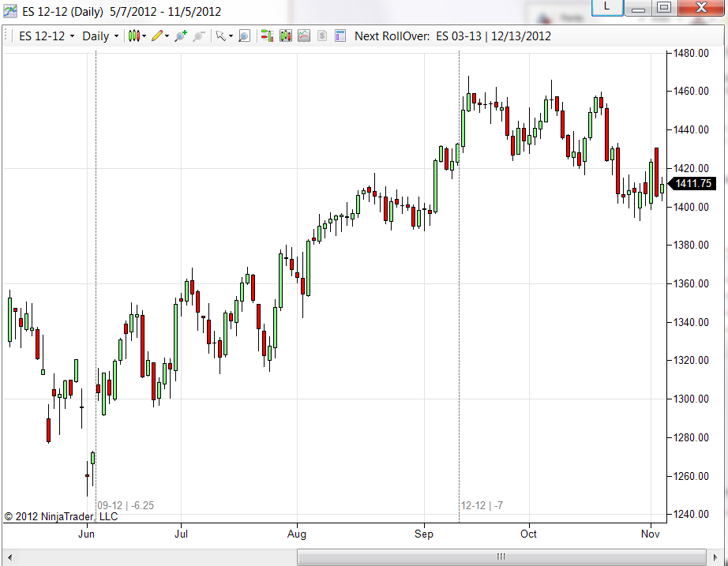Minimize the chart window
The image size is (728, 566).
tap(638, 7)
